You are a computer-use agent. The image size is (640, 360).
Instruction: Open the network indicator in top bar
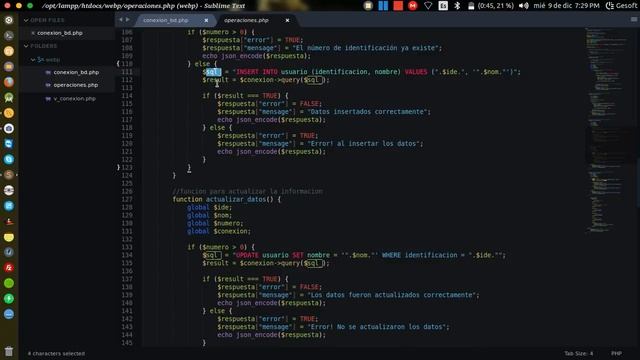(x=428, y=6)
